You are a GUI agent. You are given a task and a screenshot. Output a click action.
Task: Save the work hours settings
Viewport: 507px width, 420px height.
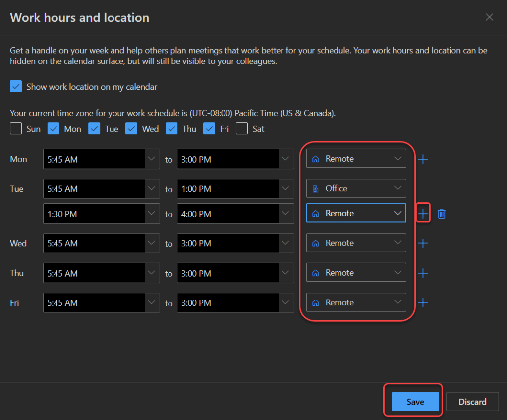(x=415, y=402)
